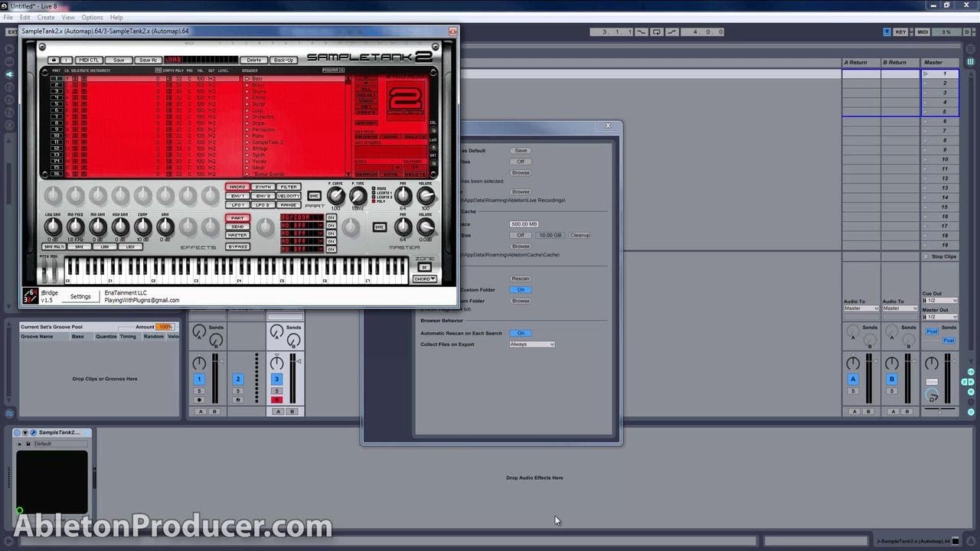Click track 3 activator button
Screen dimensions: 980x551
point(276,379)
